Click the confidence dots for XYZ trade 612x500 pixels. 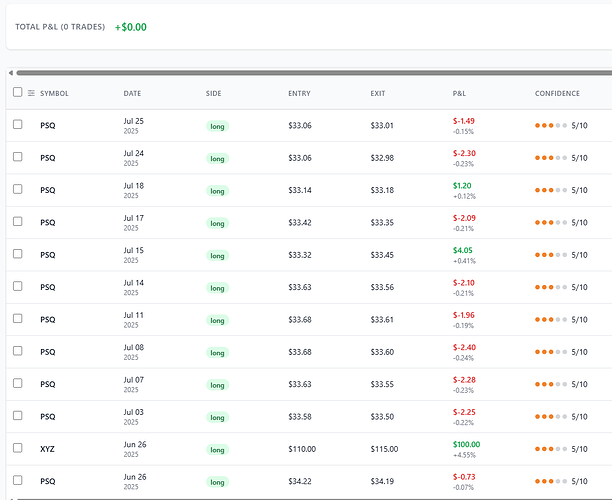click(x=550, y=448)
